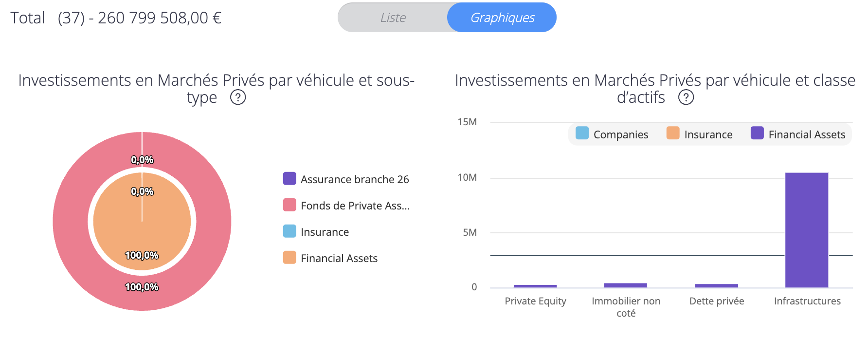Click the Immobilier non coté bar
Viewport: 868px width, 340px height.
coord(626,285)
